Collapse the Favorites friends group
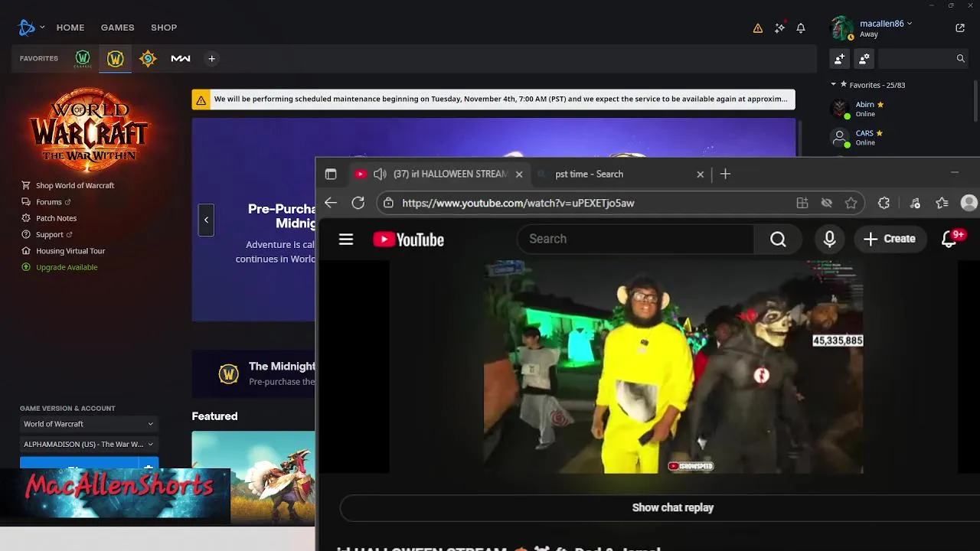The image size is (980, 551). [834, 85]
